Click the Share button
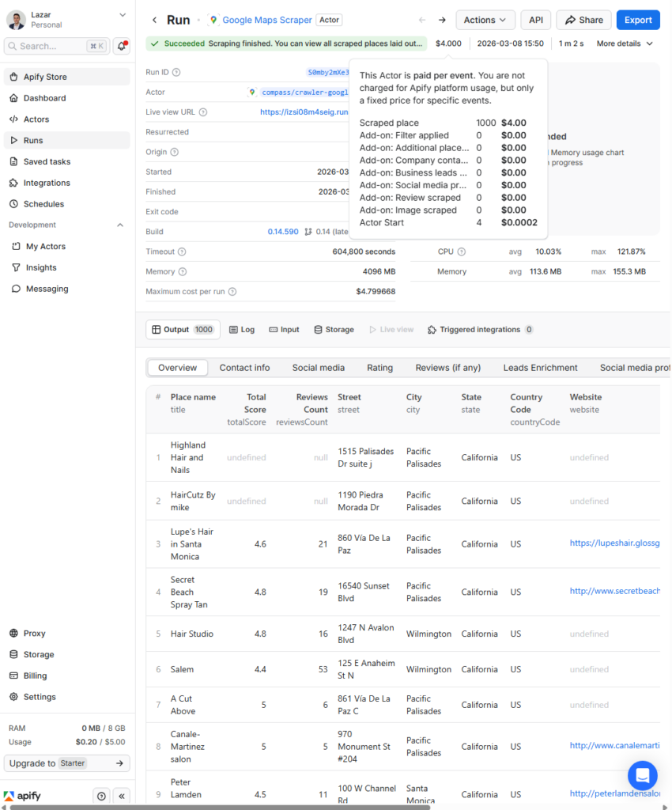The height and width of the screenshot is (810, 672). (x=583, y=20)
